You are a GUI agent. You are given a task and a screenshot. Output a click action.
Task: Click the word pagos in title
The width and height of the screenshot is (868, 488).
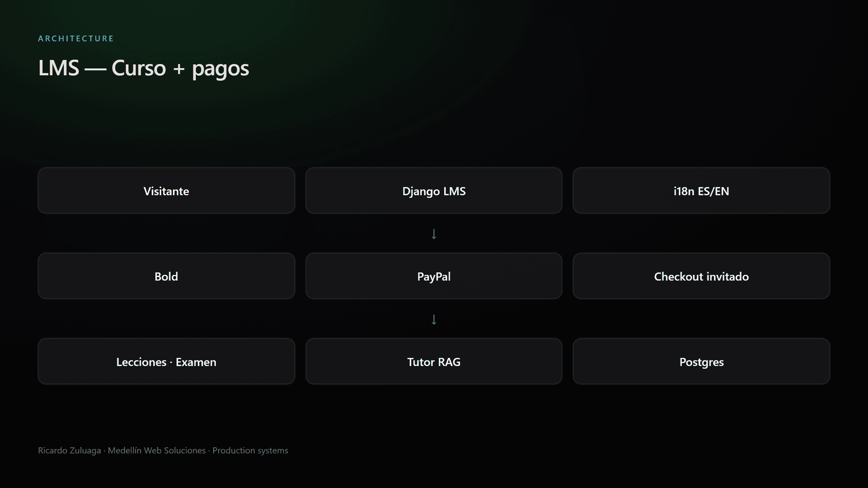click(220, 69)
